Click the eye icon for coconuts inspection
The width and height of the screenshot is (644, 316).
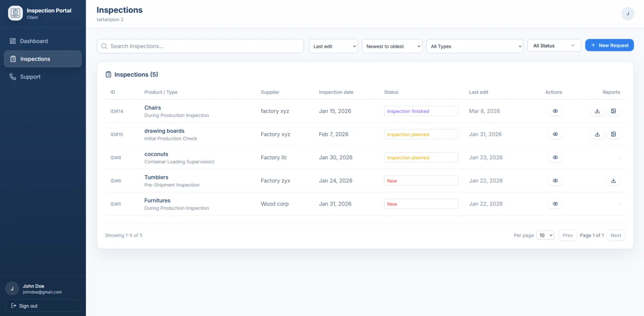555,158
